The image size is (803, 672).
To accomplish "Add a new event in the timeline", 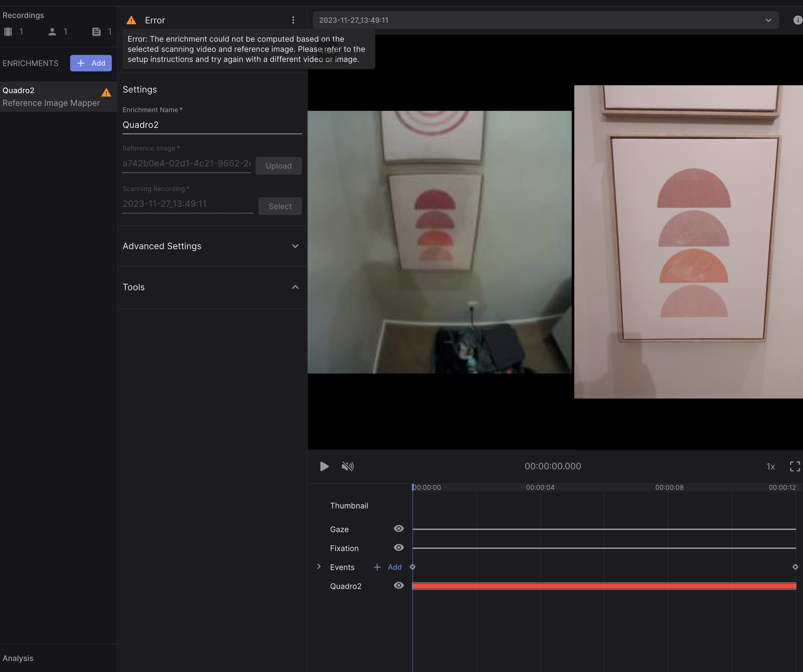I will (x=387, y=567).
